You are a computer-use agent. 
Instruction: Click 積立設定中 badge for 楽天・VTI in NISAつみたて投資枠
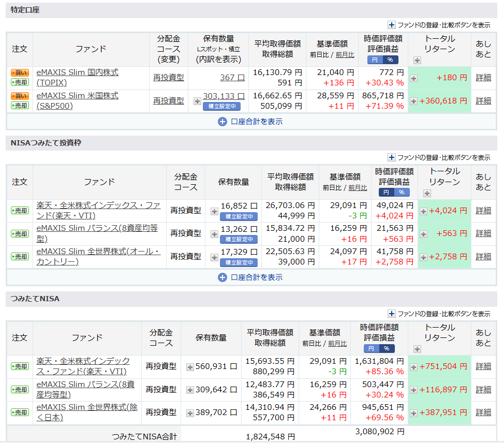pos(239,217)
